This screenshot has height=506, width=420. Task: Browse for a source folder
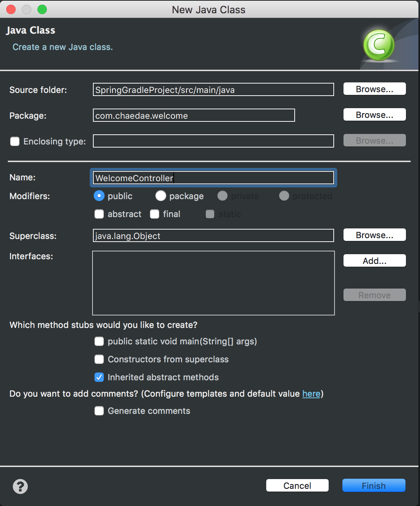tap(374, 89)
